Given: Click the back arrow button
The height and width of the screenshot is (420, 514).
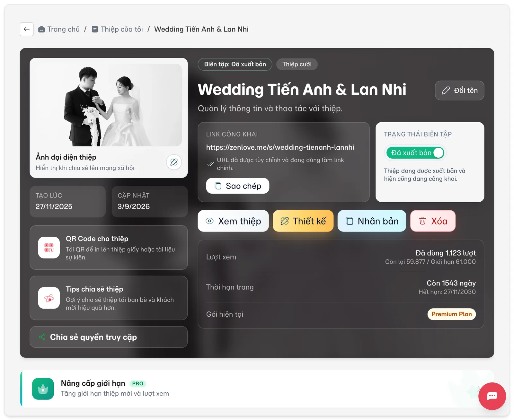Looking at the screenshot, I should [27, 29].
